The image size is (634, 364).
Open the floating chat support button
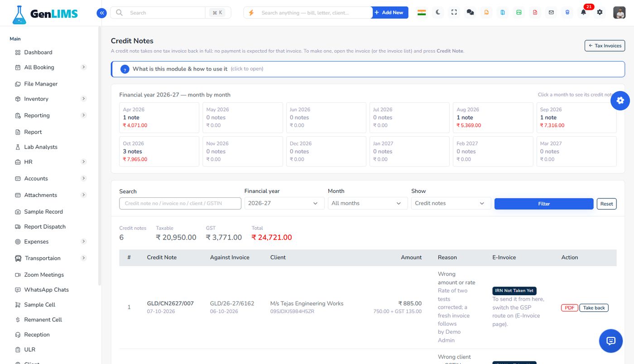click(x=611, y=341)
